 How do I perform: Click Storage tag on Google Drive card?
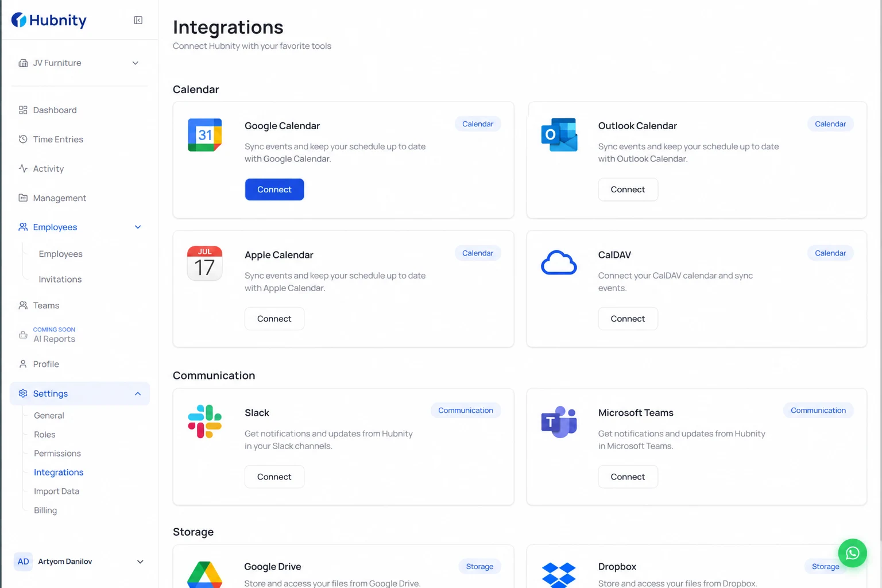[x=479, y=567]
